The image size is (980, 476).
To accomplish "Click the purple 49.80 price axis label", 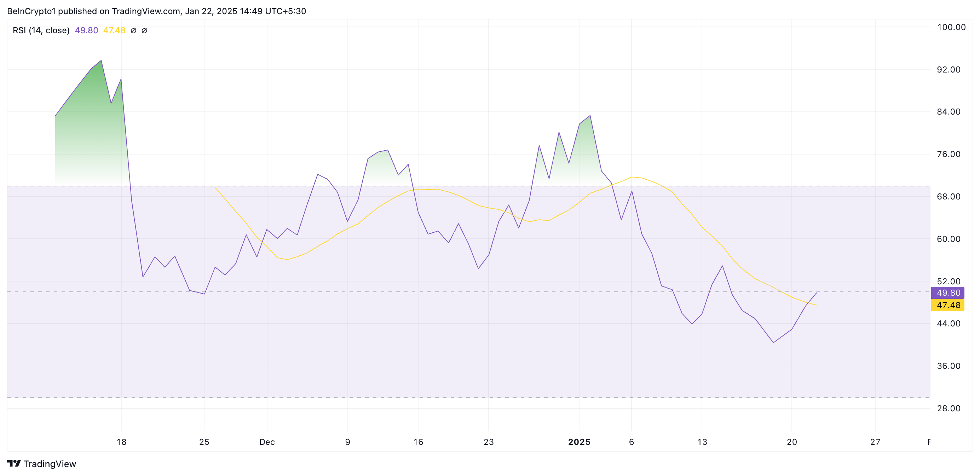I will (x=948, y=293).
